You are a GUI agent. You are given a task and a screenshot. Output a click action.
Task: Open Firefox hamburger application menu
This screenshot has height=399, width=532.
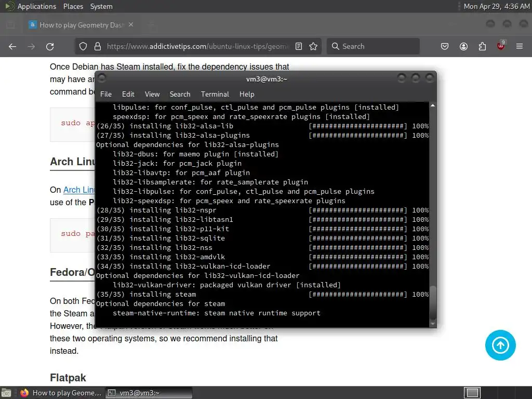click(x=520, y=46)
